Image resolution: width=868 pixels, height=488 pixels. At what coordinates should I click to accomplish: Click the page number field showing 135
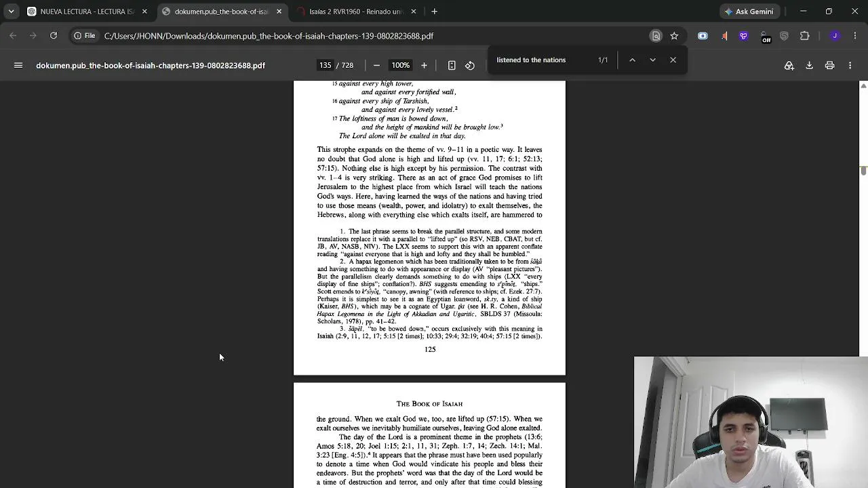[325, 65]
